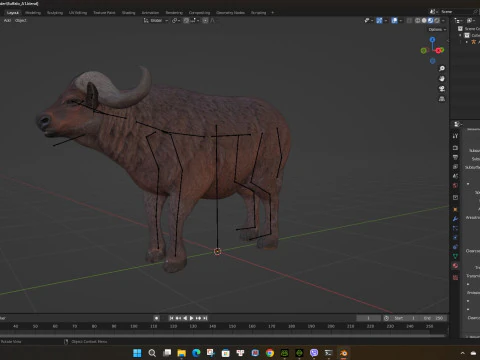Click the current frame number field
Screen dimensions: 480x360
(368, 318)
